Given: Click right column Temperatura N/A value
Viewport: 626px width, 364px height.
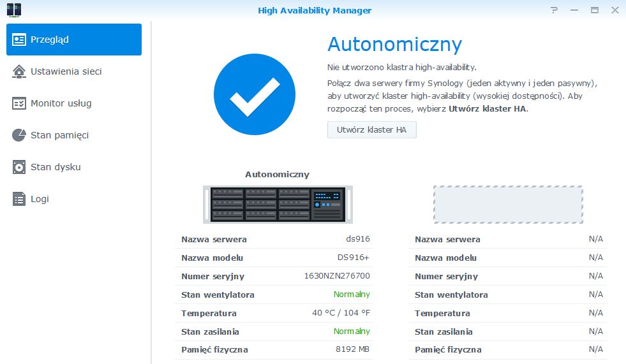Looking at the screenshot, I should (595, 312).
